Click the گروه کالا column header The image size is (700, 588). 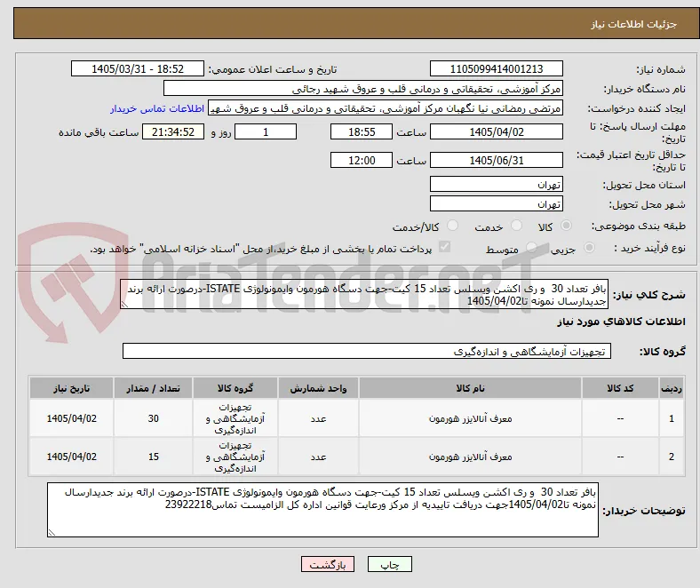[x=235, y=388]
